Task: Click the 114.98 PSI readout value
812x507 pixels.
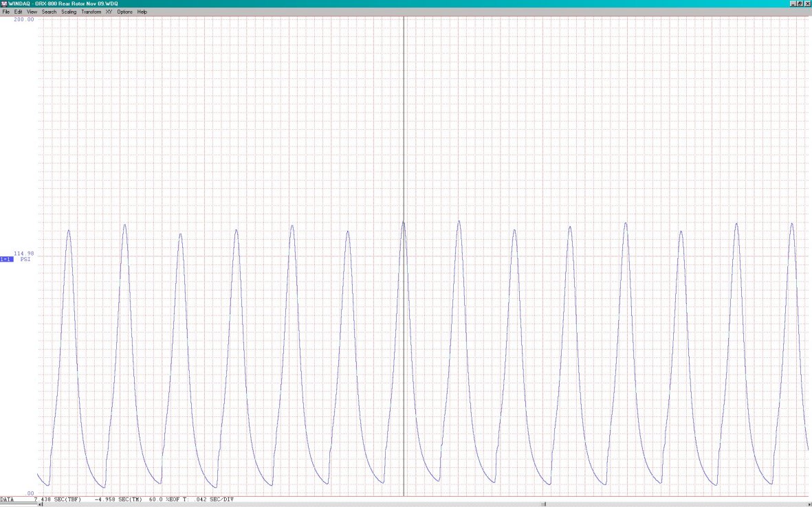Action: pyautogui.click(x=24, y=253)
